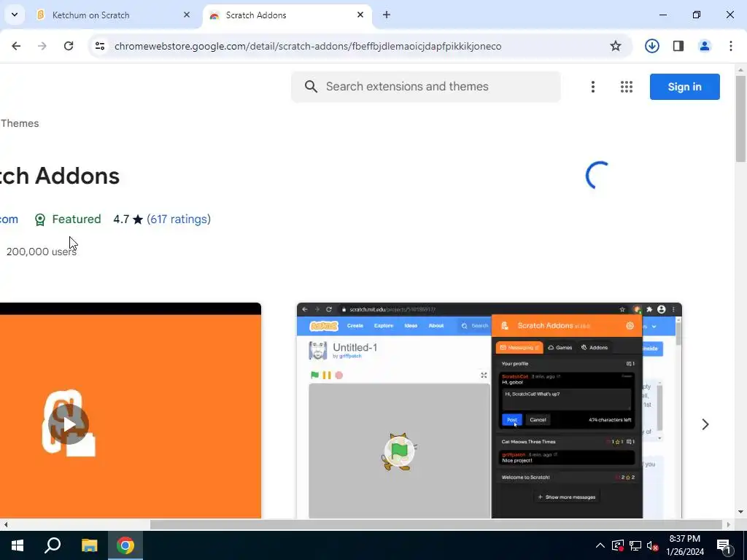The height and width of the screenshot is (560, 747).
Task: Click the vertical page scrollbar
Action: (x=741, y=118)
